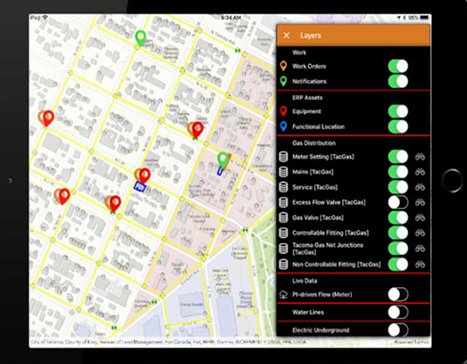Switch on the Water Lines layer
The height and width of the screenshot is (364, 467).
point(398,312)
